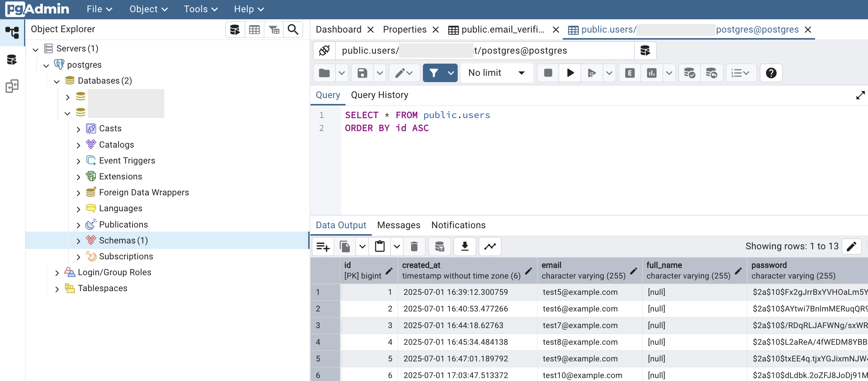Open the No limit rows dropdown
The height and width of the screenshot is (381, 868).
(x=496, y=73)
